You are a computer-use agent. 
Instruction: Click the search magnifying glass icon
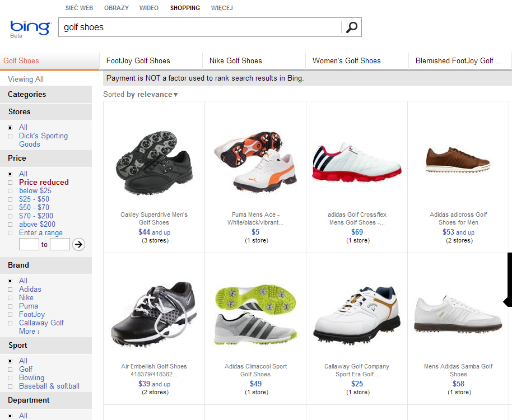[x=351, y=27]
